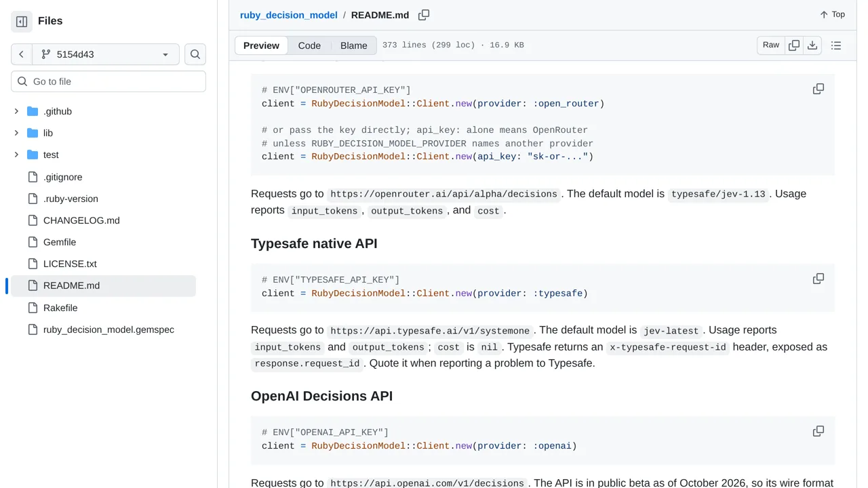868x488 pixels.
Task: Click the typesafe/jev-1.13 model name
Action: point(718,194)
